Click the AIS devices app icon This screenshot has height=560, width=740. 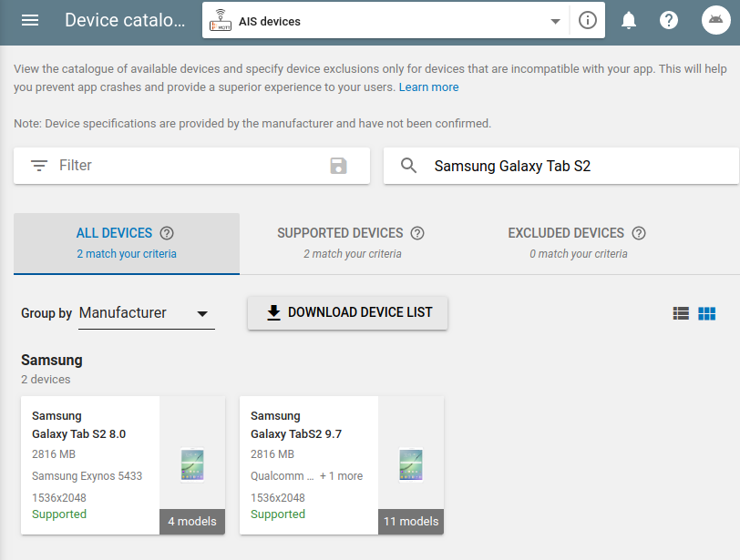tap(221, 20)
